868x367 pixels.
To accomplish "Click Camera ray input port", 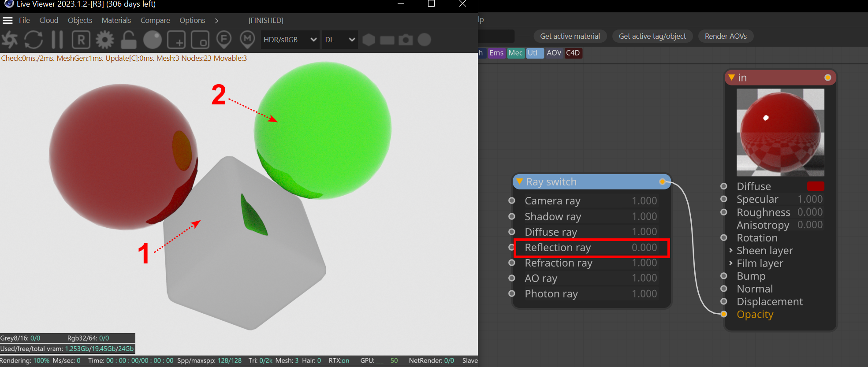I will click(x=511, y=200).
